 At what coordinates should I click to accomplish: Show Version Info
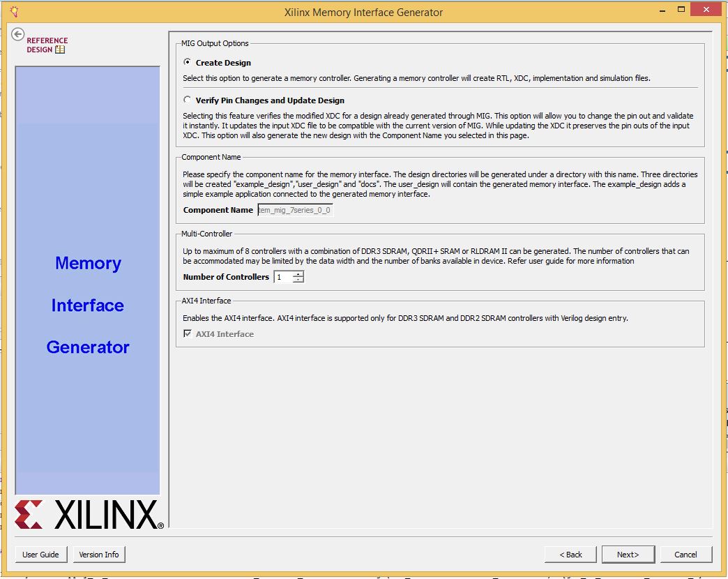[x=99, y=555]
